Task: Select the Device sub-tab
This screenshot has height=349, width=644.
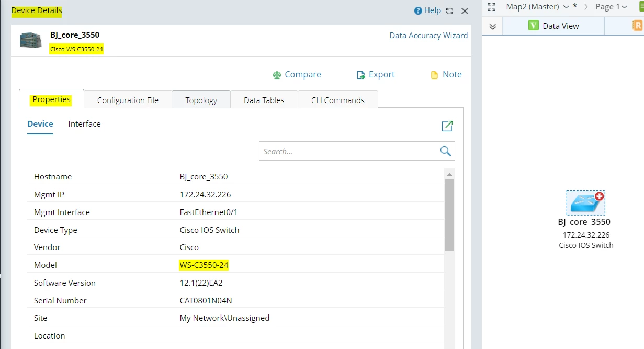Action: [40, 124]
